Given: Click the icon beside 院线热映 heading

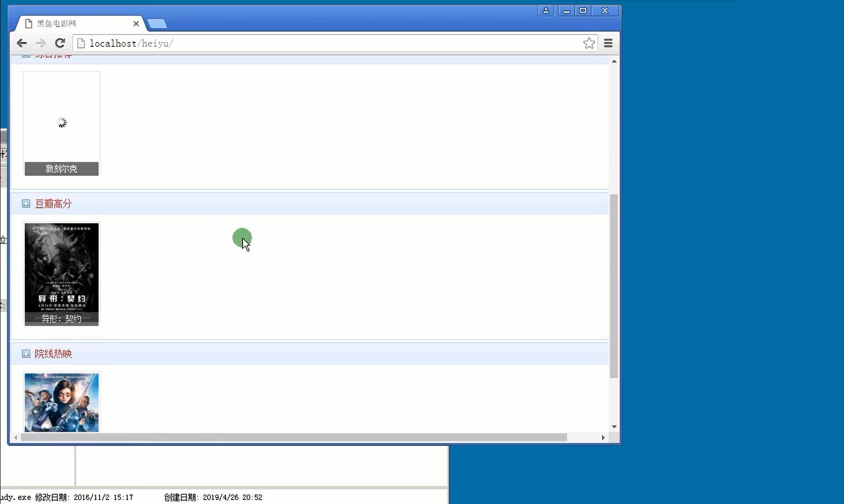Looking at the screenshot, I should tap(26, 354).
